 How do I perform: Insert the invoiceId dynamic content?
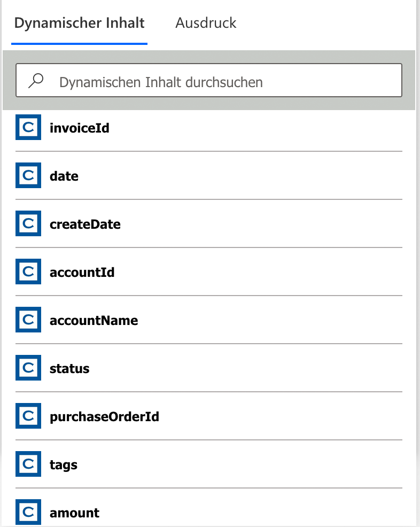[x=208, y=128]
